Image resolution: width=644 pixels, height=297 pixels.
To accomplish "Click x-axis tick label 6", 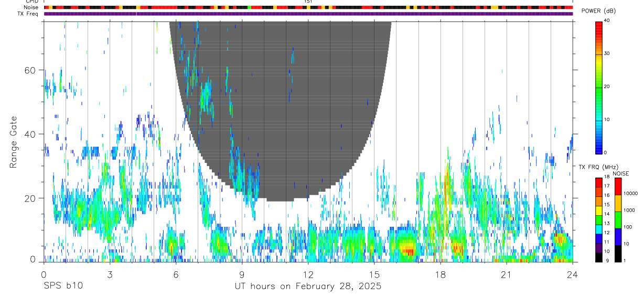I will 176,274.
